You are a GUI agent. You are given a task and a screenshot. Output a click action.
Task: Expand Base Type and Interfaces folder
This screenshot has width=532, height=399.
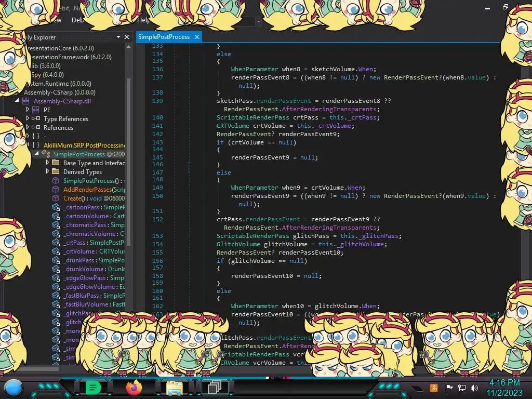point(47,163)
